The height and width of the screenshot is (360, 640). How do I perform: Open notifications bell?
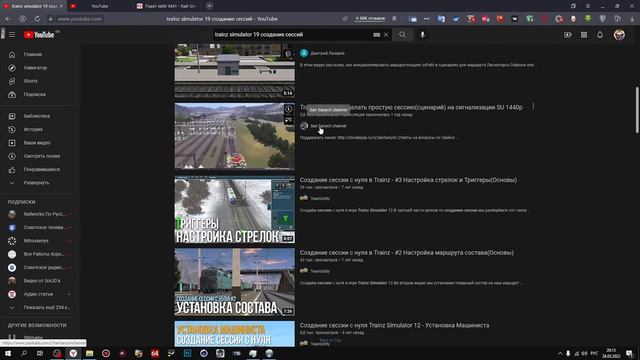pos(600,35)
